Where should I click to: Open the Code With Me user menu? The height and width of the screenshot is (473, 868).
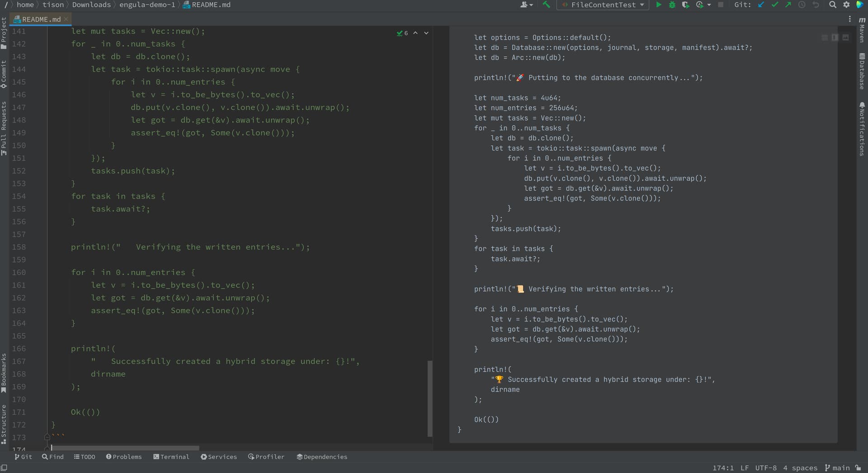[x=526, y=5]
